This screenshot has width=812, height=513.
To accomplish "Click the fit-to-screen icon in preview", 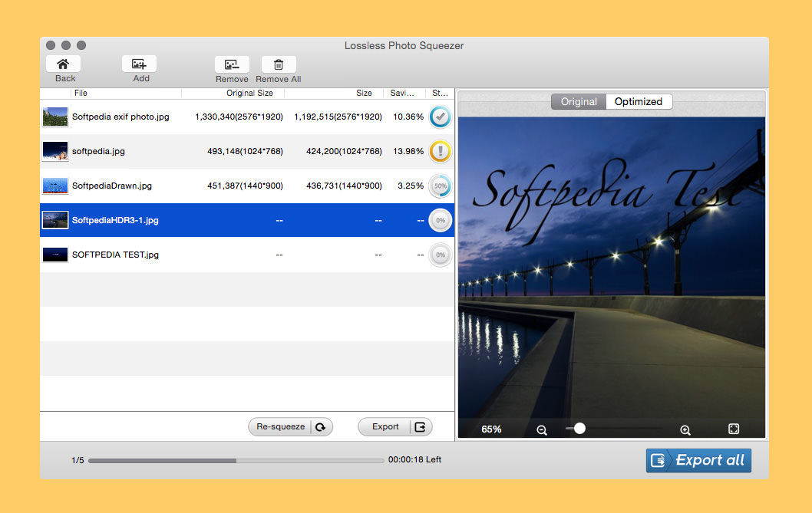I will click(x=734, y=429).
